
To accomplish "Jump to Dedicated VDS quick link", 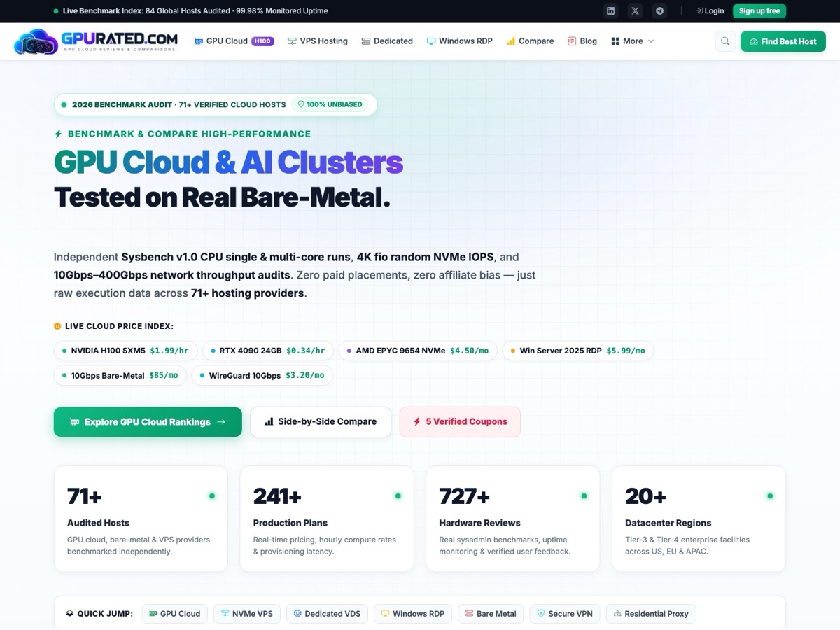I will pyautogui.click(x=327, y=614).
